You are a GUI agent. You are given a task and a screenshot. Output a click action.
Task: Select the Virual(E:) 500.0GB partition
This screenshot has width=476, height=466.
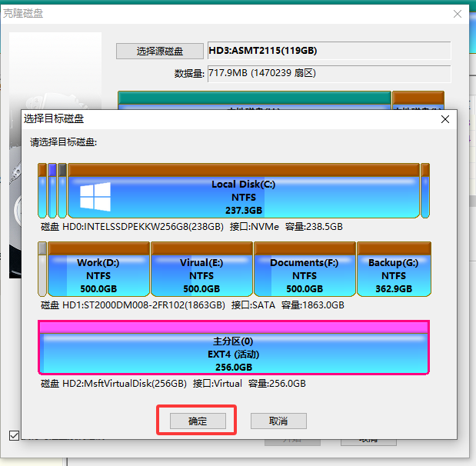(x=201, y=269)
